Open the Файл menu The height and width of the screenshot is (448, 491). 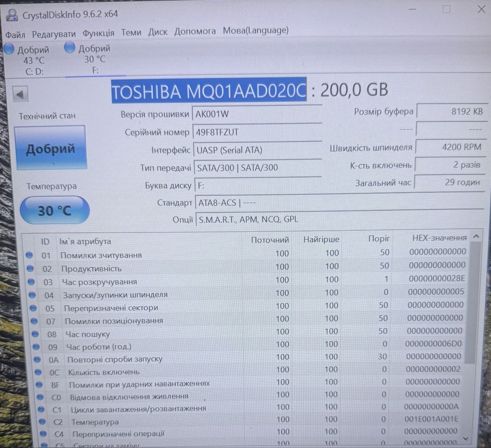(15, 34)
